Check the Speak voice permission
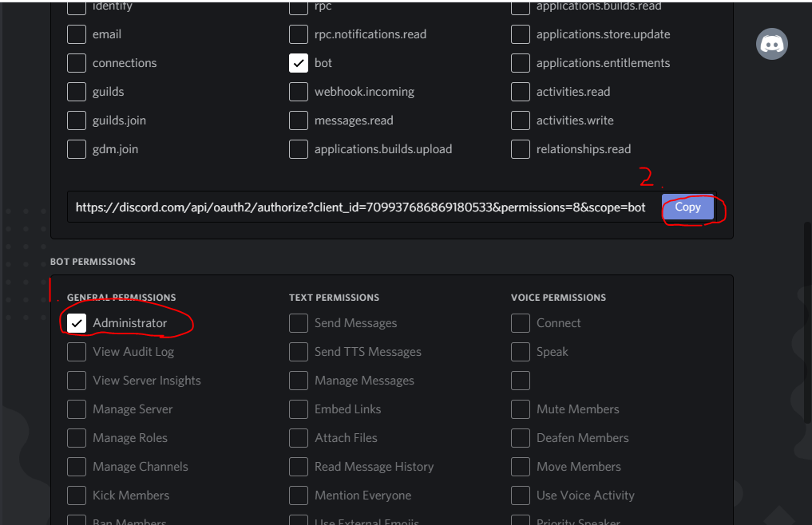 (521, 352)
